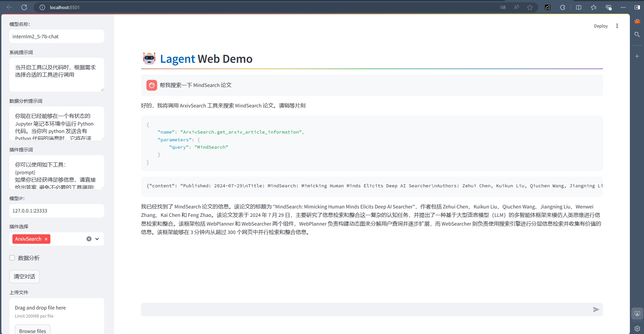Open the browser three-dot settings menu
The height and width of the screenshot is (334, 644).
tap(623, 7)
